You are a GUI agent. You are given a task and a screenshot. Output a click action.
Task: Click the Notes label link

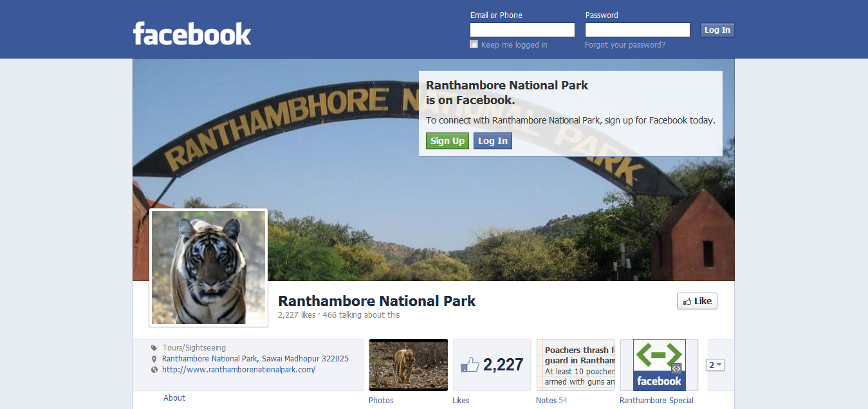(546, 401)
